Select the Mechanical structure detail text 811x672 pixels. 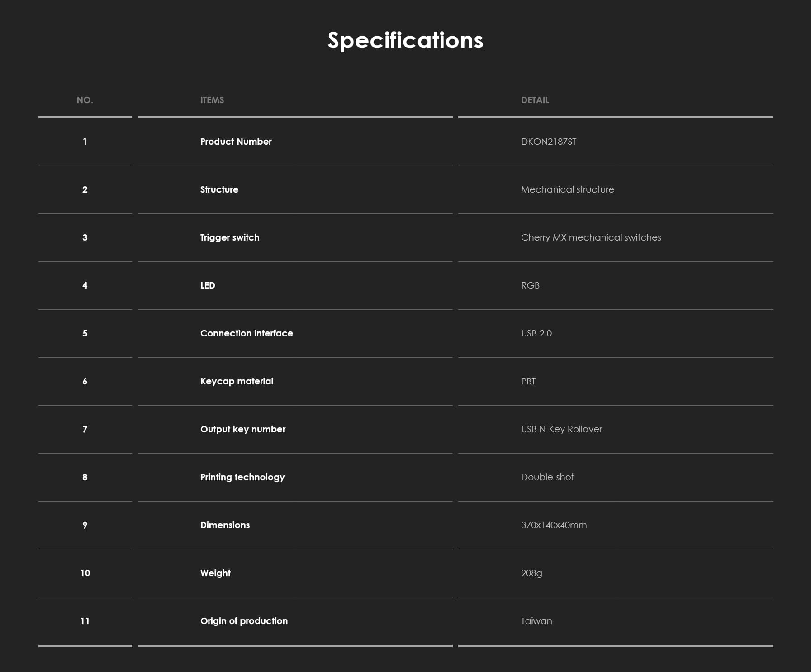tap(567, 189)
